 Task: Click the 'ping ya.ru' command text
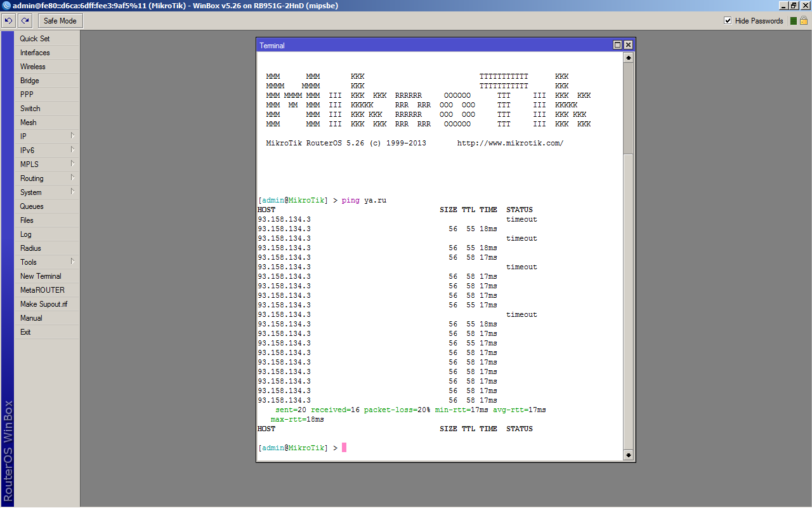[x=364, y=201]
